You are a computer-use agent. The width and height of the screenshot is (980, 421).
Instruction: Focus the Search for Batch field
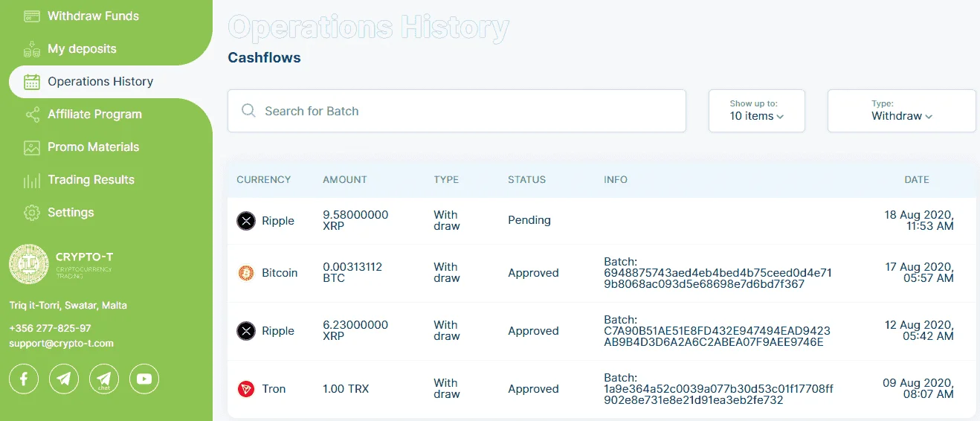[457, 111]
